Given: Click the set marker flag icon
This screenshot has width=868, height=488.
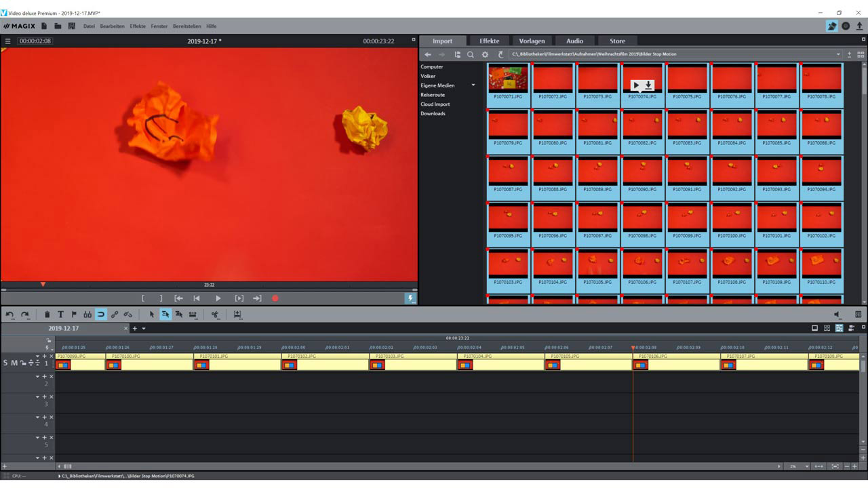Looking at the screenshot, I should 74,314.
